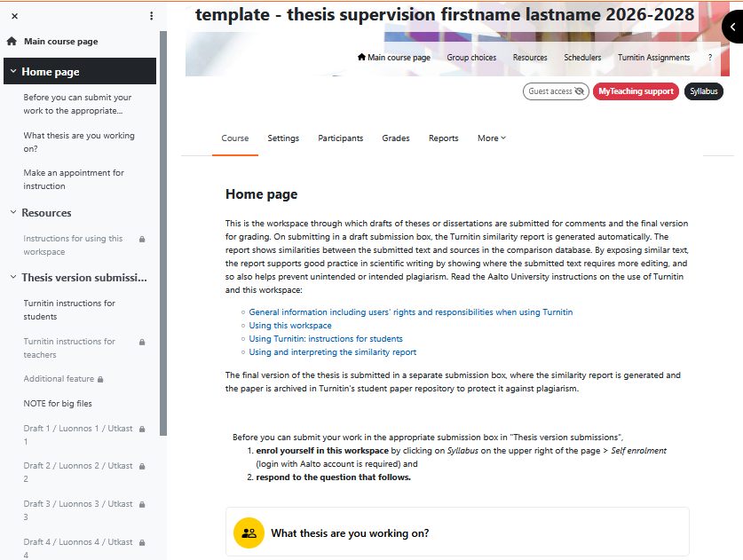The width and height of the screenshot is (743, 560).
Task: Expand the More menu in the course navigation
Action: pyautogui.click(x=492, y=138)
